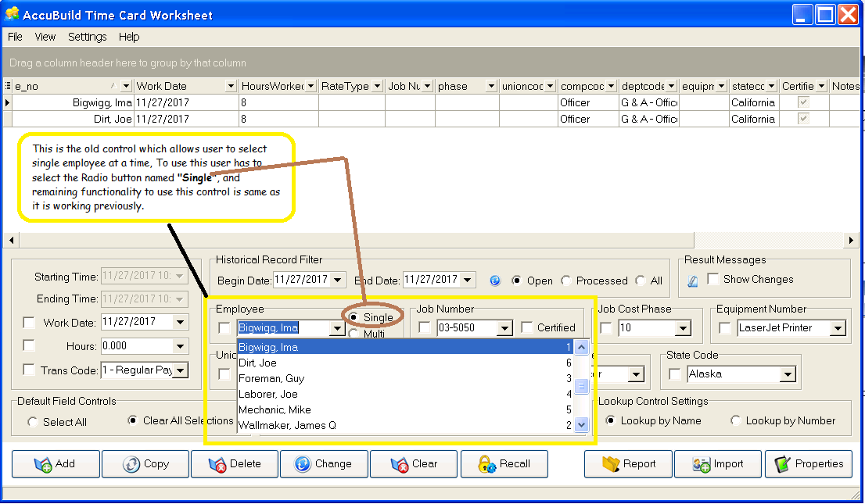The width and height of the screenshot is (865, 504).
Task: Open the Help menu
Action: tap(129, 37)
